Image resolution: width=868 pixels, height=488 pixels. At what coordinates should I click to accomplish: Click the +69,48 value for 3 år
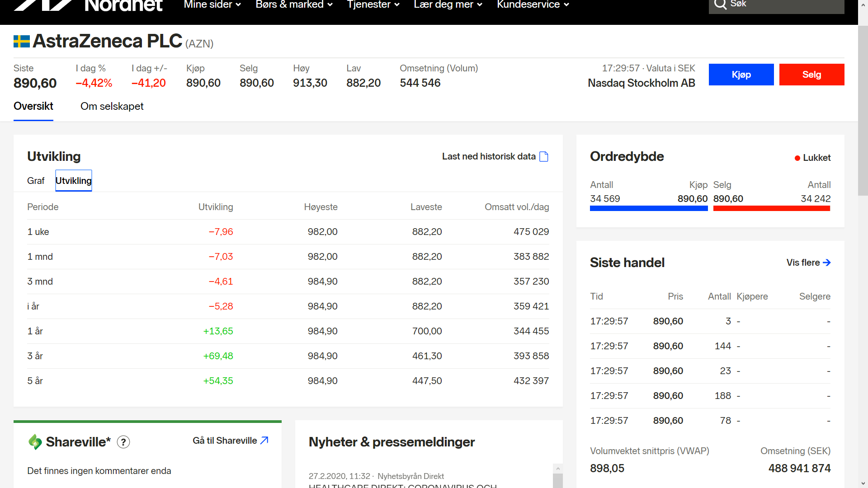[x=218, y=356]
